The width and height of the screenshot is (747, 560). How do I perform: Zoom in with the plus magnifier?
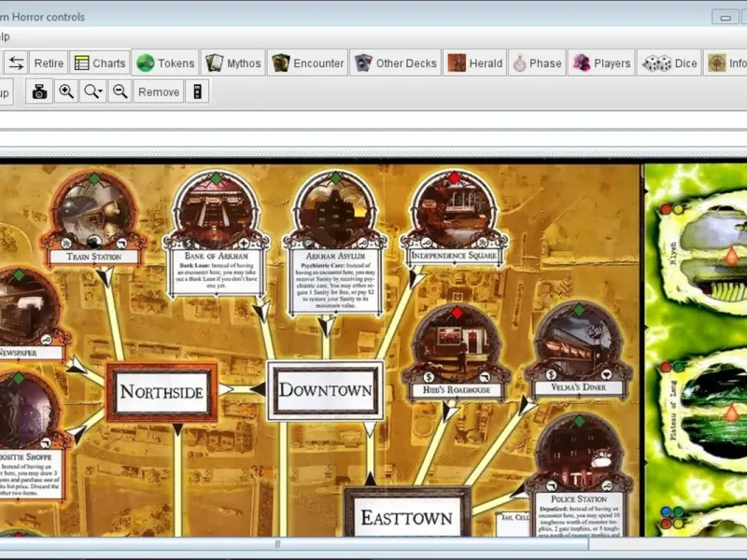point(66,91)
